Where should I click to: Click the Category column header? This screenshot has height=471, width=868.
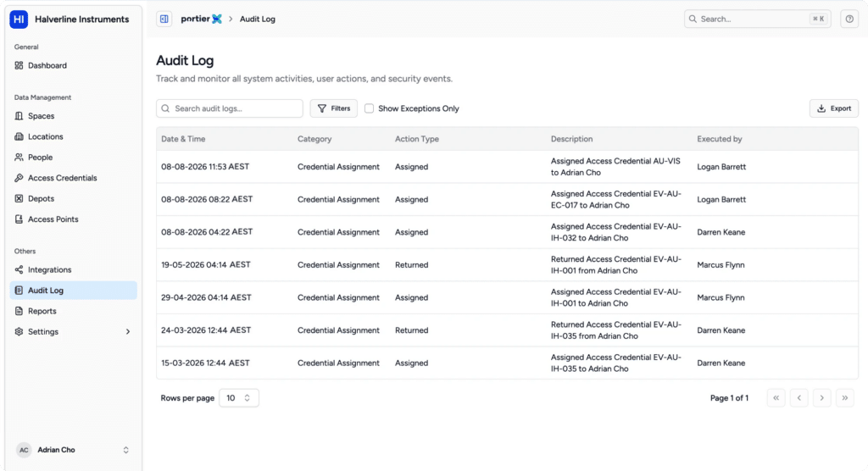pyautogui.click(x=314, y=139)
